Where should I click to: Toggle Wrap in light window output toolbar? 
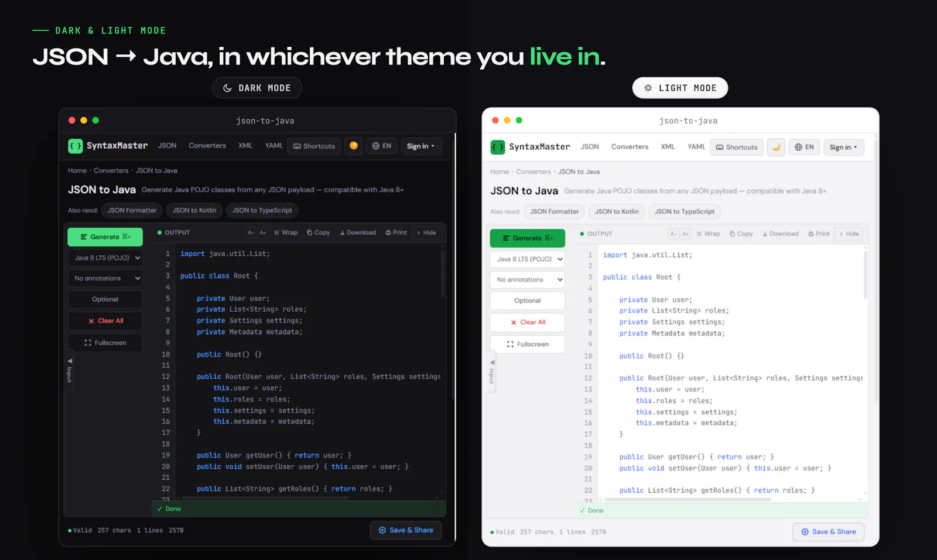coord(709,233)
